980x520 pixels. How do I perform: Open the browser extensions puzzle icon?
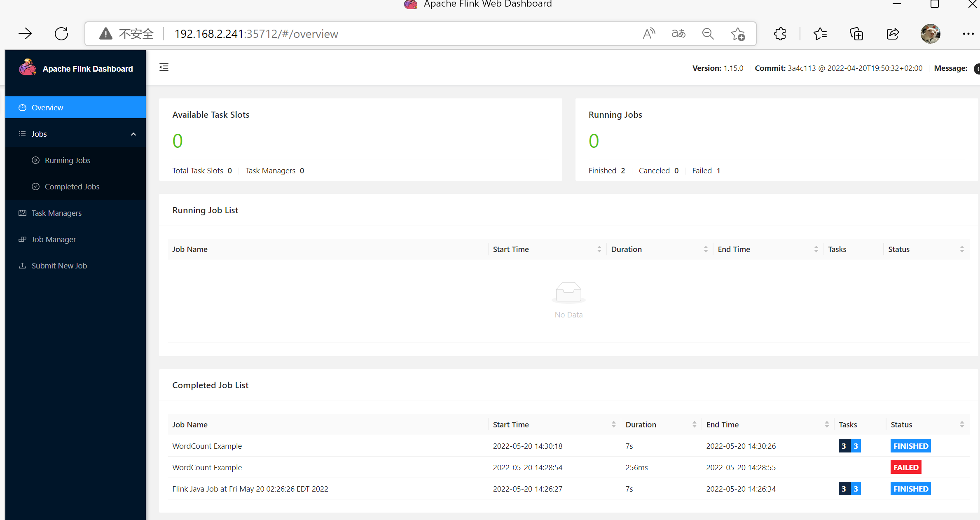tap(780, 34)
